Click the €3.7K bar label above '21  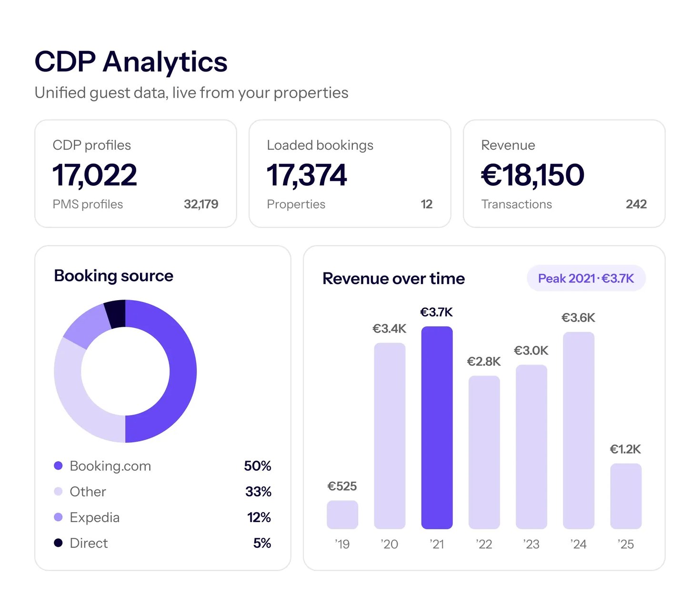pyautogui.click(x=437, y=313)
